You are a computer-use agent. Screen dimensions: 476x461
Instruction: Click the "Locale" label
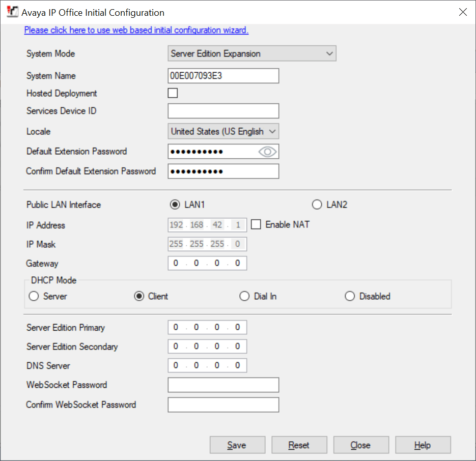pos(39,131)
